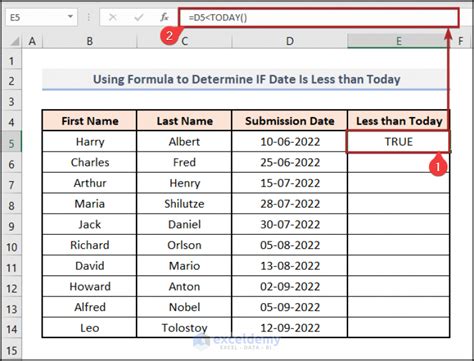This screenshot has width=474, height=361.
Task: Select the date cell 28-07-2022
Action: pyautogui.click(x=290, y=204)
